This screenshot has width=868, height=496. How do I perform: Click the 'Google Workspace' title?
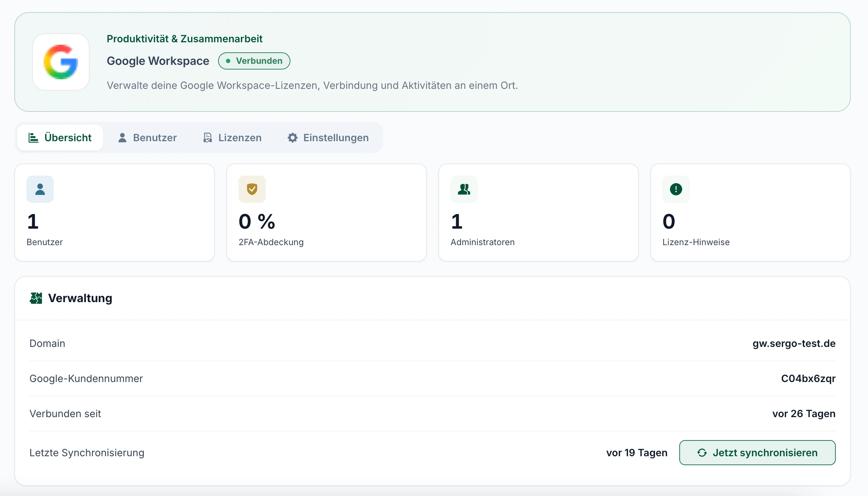[x=158, y=61]
